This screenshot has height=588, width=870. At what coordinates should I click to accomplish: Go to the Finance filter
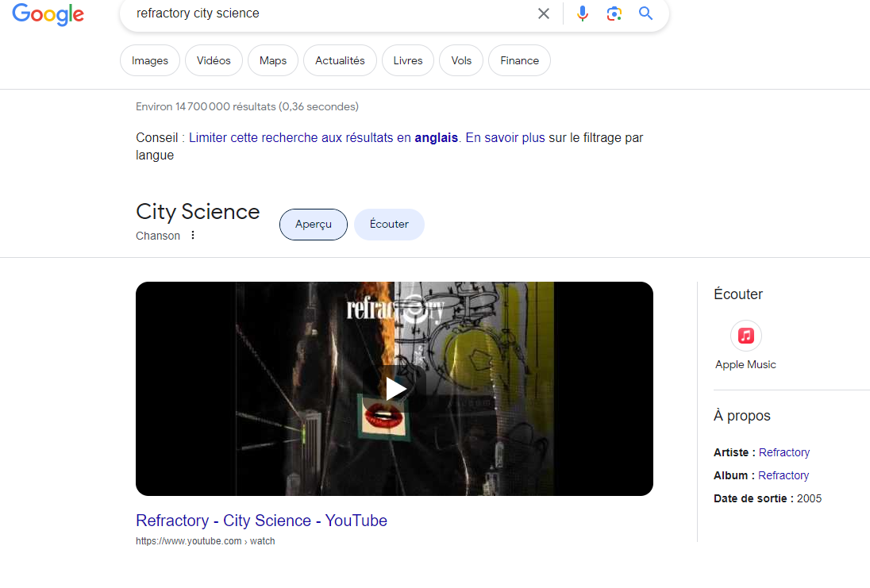[x=519, y=61]
